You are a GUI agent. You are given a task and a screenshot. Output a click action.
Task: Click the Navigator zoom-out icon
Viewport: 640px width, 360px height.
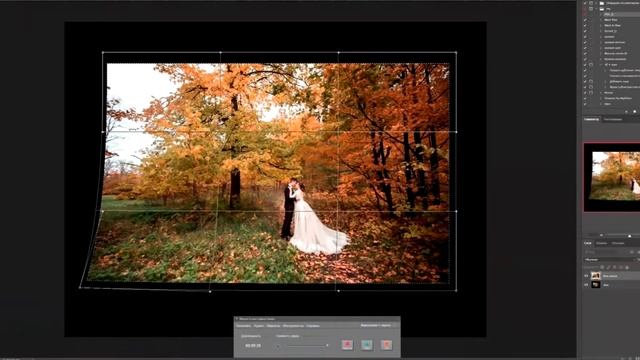tap(601, 236)
